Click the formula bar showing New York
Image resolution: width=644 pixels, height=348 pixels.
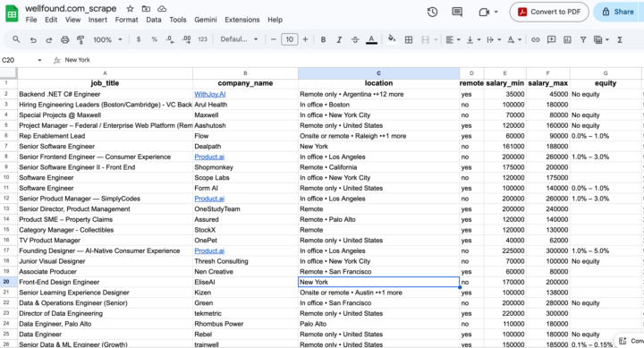pos(353,60)
